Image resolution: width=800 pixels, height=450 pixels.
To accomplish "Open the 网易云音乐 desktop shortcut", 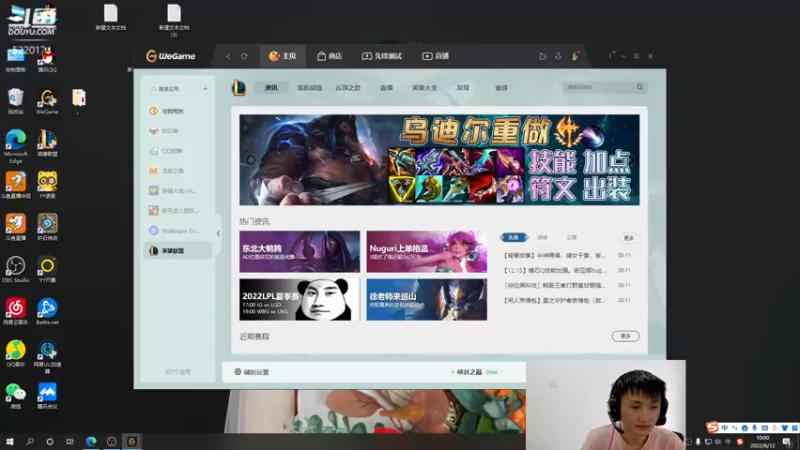I will point(16,311).
